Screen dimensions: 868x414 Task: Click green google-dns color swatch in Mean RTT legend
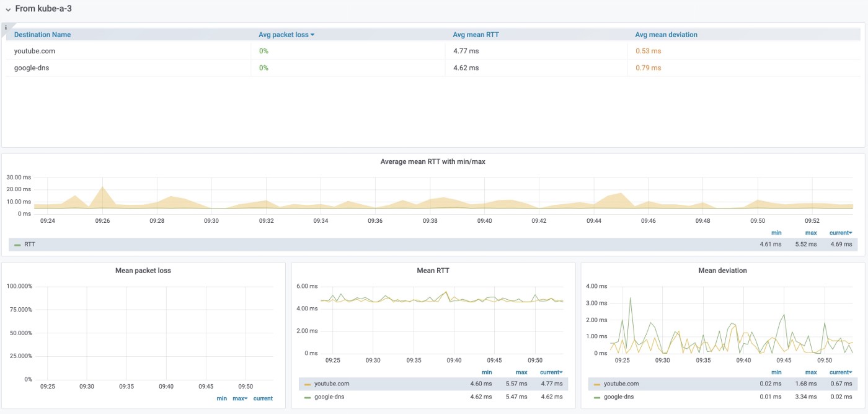point(308,397)
